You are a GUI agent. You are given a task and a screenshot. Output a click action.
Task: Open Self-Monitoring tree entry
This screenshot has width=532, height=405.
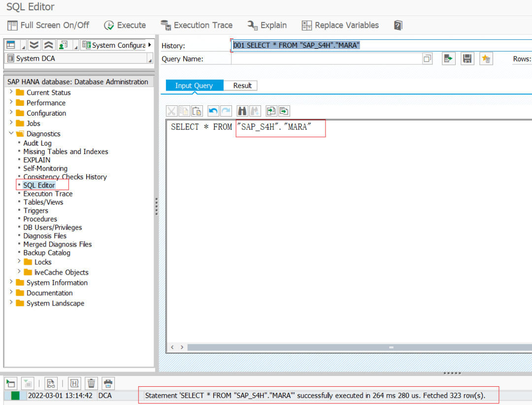[x=45, y=168]
